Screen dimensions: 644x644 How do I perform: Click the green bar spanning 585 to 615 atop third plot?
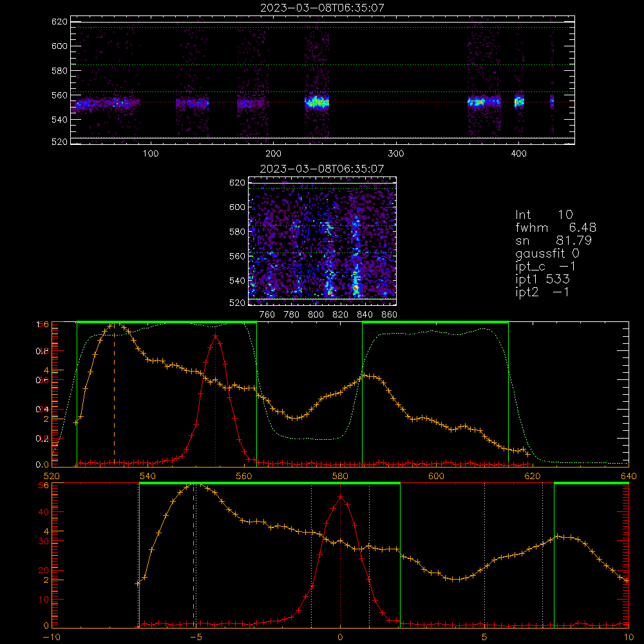[x=435, y=323]
